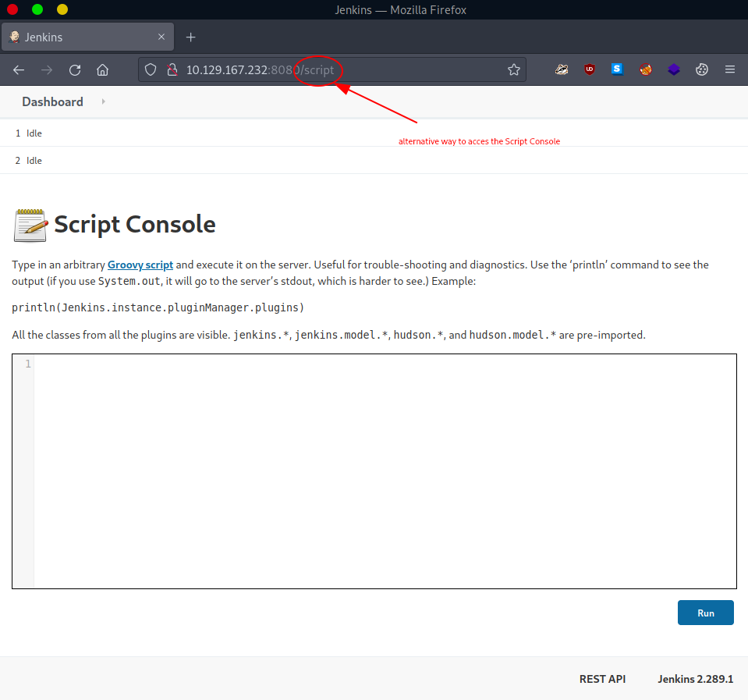The image size is (748, 700).
Task: Click the purple Stylus extension icon
Action: click(x=673, y=69)
